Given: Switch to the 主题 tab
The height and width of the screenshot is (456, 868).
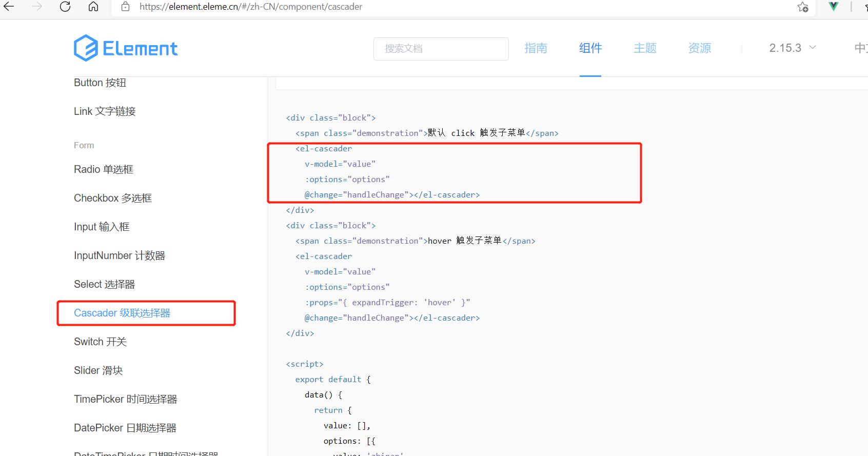Looking at the screenshot, I should click(x=645, y=48).
